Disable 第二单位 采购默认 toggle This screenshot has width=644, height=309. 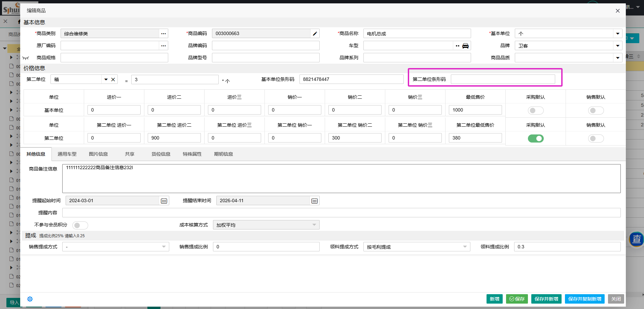[535, 138]
